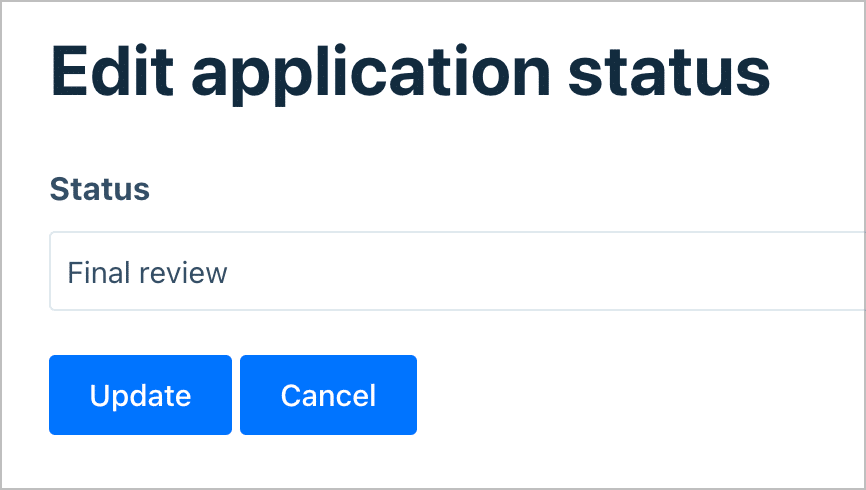Image resolution: width=866 pixels, height=490 pixels.
Task: Submit the form via Update
Action: point(140,395)
